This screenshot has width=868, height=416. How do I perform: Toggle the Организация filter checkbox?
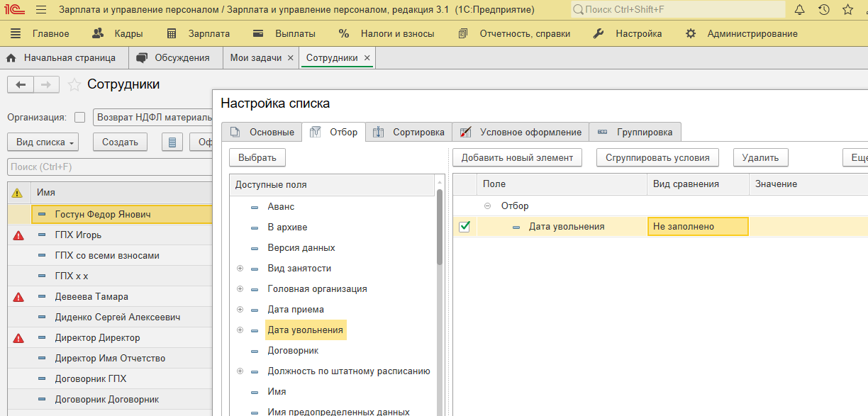(79, 118)
